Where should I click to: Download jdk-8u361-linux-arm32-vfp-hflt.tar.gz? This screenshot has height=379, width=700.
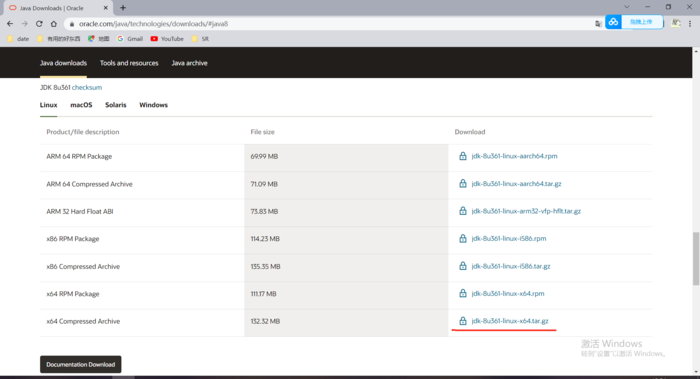(526, 211)
